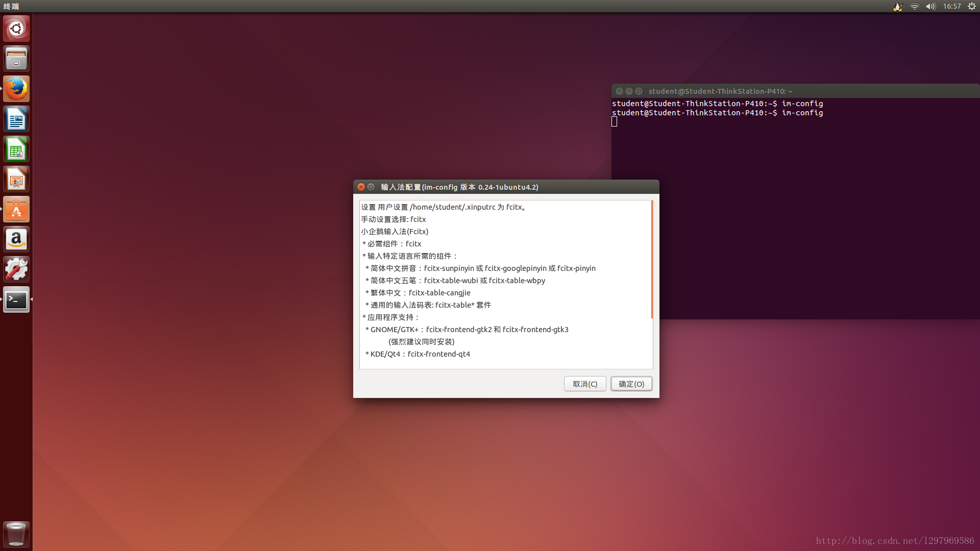Click the '设置 用户设置 /home/student/.xinputrc' line

[x=445, y=207]
